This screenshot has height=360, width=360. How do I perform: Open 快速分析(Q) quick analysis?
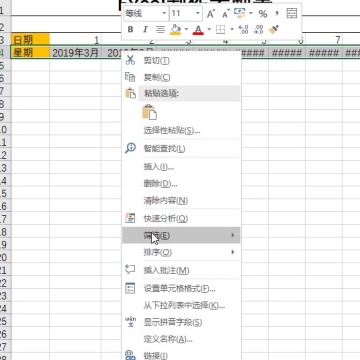tap(181, 219)
